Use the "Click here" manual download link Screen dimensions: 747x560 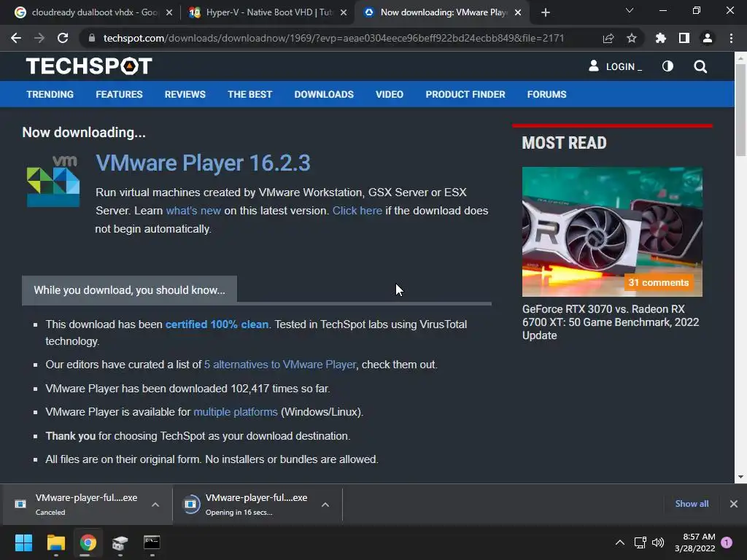pos(357,211)
